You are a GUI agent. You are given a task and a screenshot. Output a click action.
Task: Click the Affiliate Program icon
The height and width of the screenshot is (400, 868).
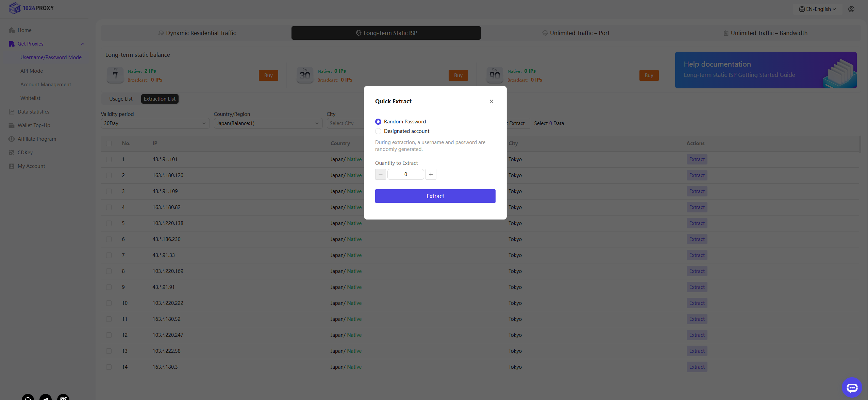coord(12,139)
